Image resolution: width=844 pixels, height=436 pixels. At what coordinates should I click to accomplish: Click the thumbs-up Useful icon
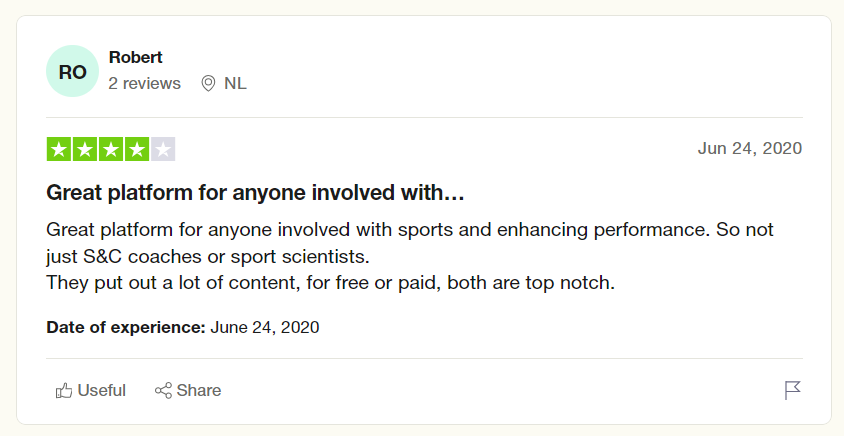coord(64,390)
